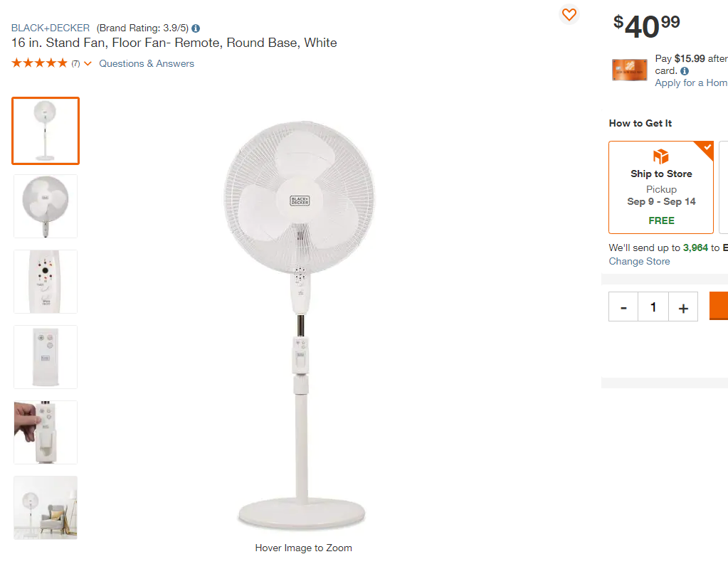Save item with heart favorite icon
The width and height of the screenshot is (728, 564).
coord(569,14)
